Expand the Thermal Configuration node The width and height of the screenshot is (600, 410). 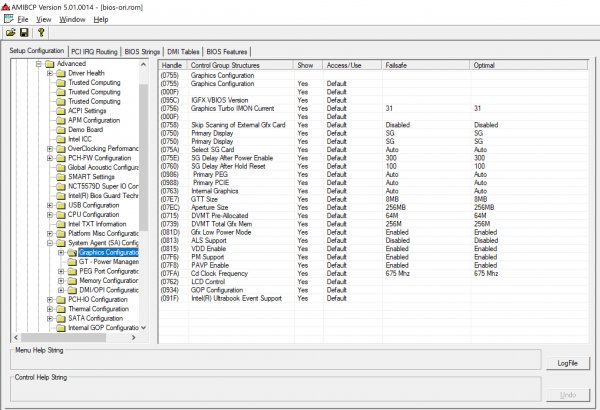(50, 309)
